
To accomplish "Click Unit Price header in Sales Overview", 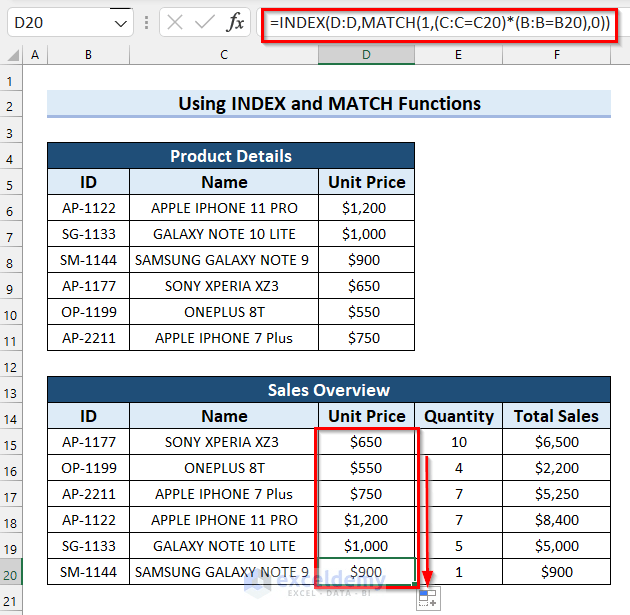I will pyautogui.click(x=366, y=416).
